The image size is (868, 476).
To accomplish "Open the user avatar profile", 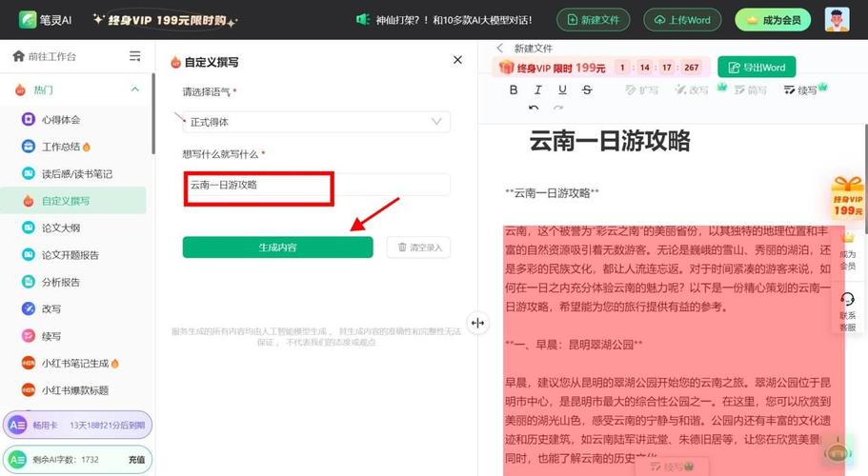I will [837, 20].
